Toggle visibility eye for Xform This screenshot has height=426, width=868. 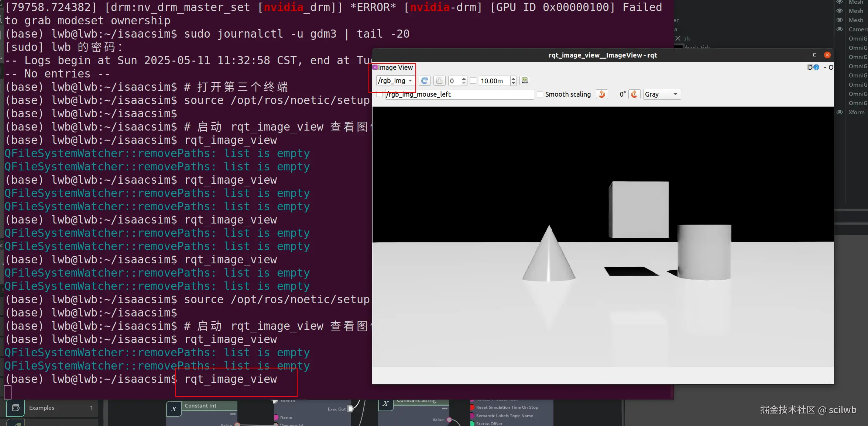pyautogui.click(x=840, y=112)
